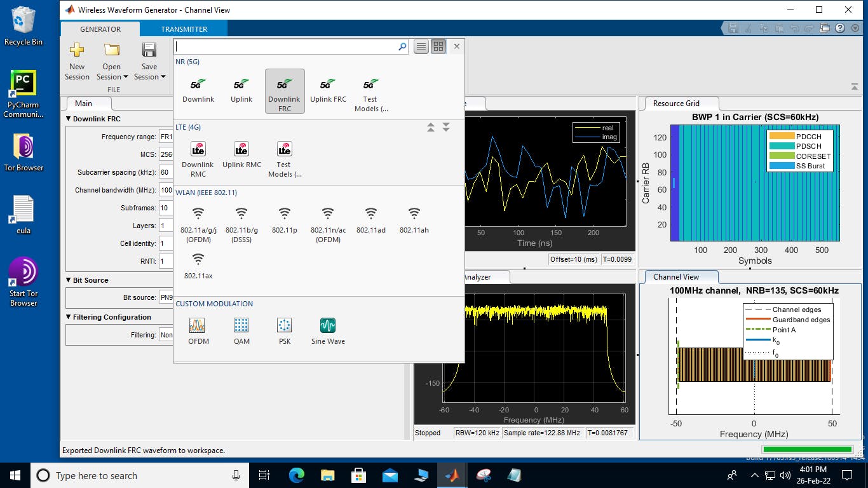Click the CORESET green legend swatch
The image size is (868, 488).
tap(782, 156)
